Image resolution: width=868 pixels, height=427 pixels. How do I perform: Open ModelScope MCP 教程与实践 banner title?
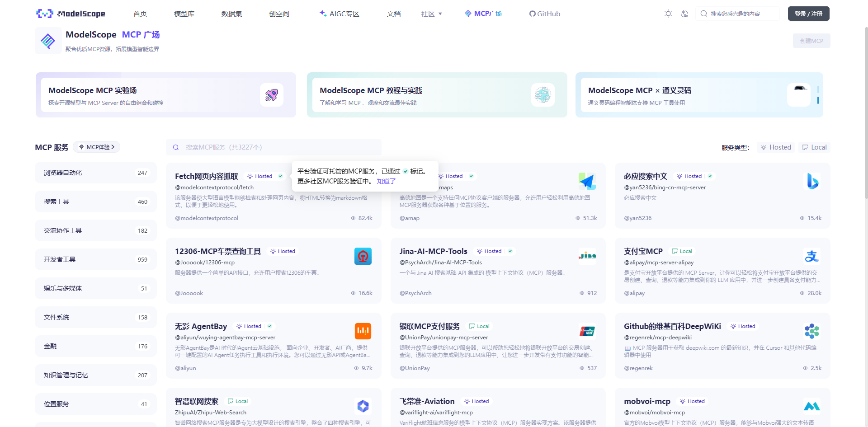pos(371,90)
